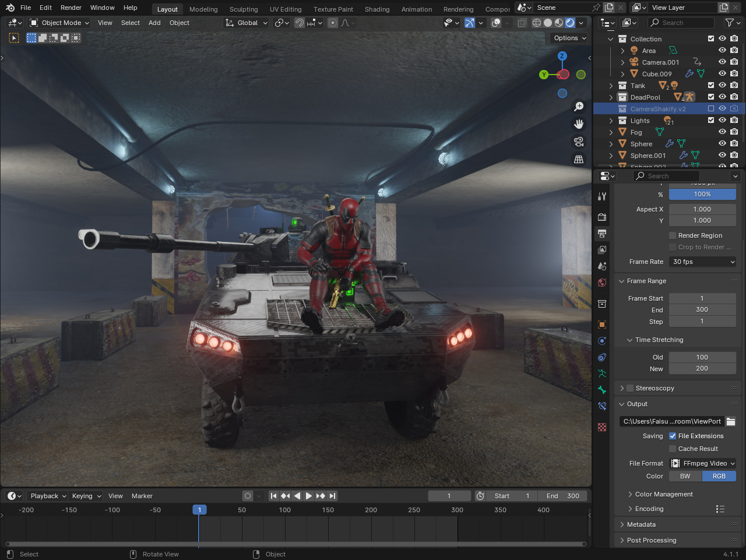Click the play animation button
The width and height of the screenshot is (746, 560).
[x=308, y=496]
